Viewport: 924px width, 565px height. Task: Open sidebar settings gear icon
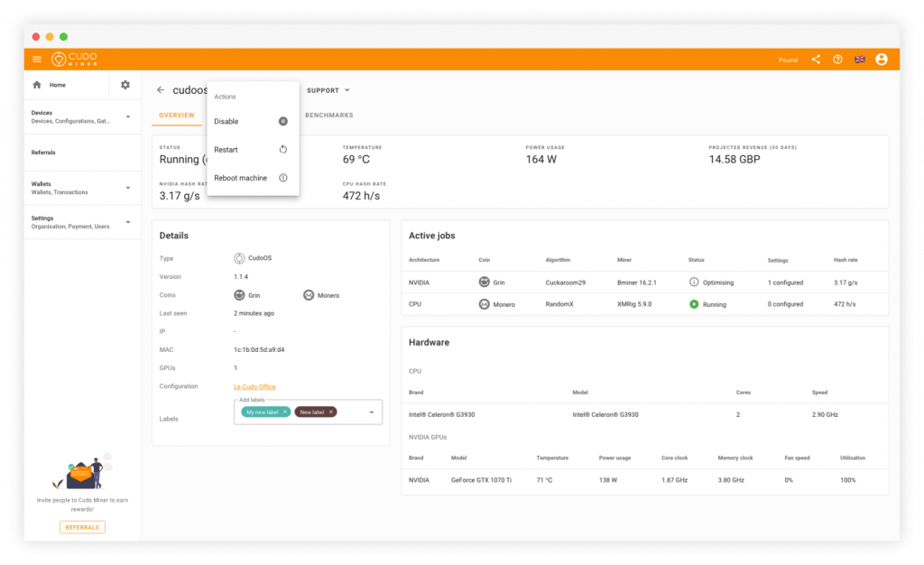click(125, 84)
